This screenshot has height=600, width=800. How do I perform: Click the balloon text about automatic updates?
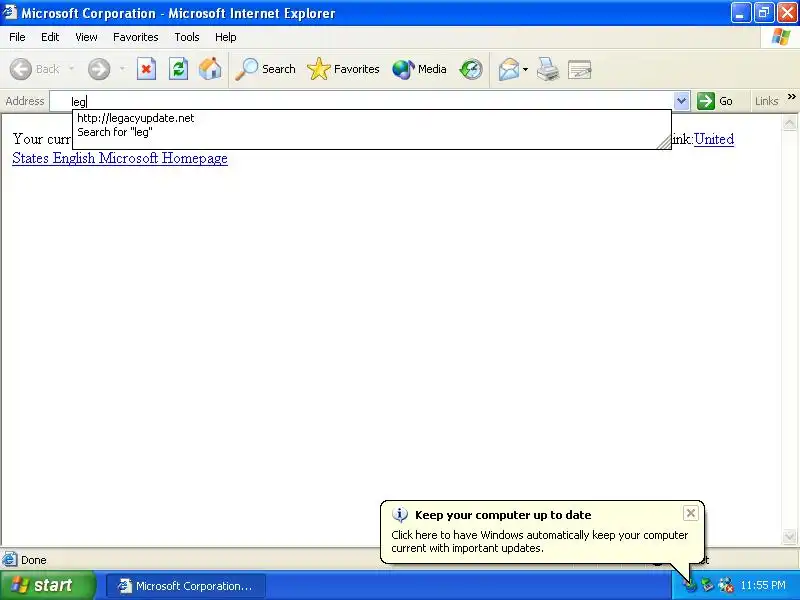tap(539, 541)
